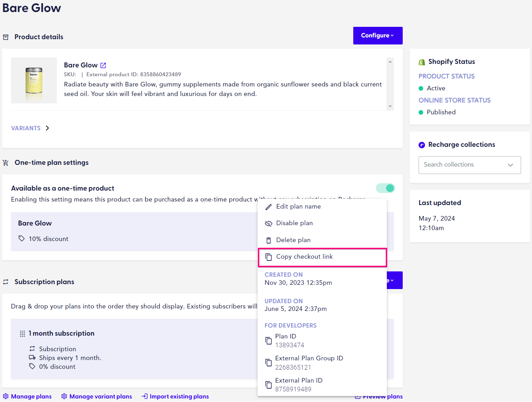Click the External Plan Group ID 2268365121
Viewport: 532px width, 402px height.
click(293, 367)
